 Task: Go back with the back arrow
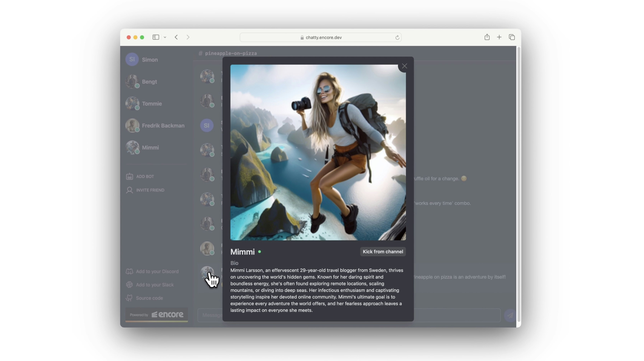pos(176,37)
